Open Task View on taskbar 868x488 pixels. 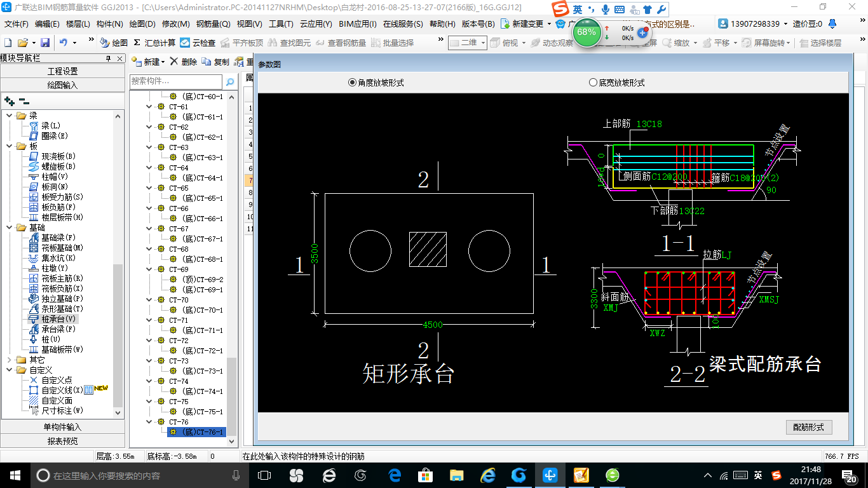264,475
